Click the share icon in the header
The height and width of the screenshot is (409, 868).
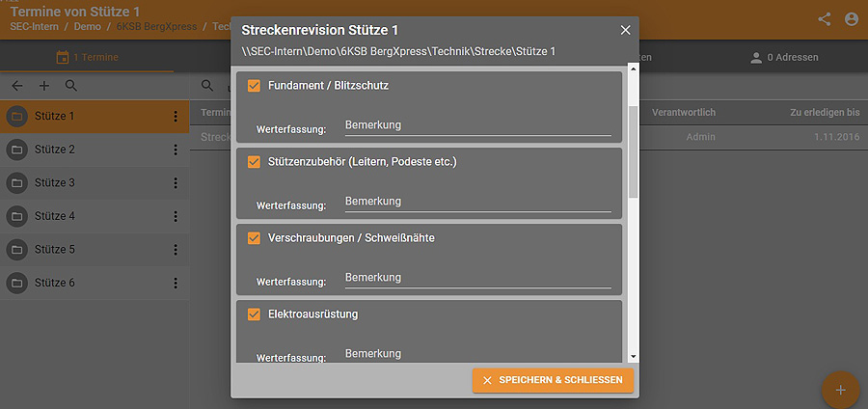click(x=824, y=18)
